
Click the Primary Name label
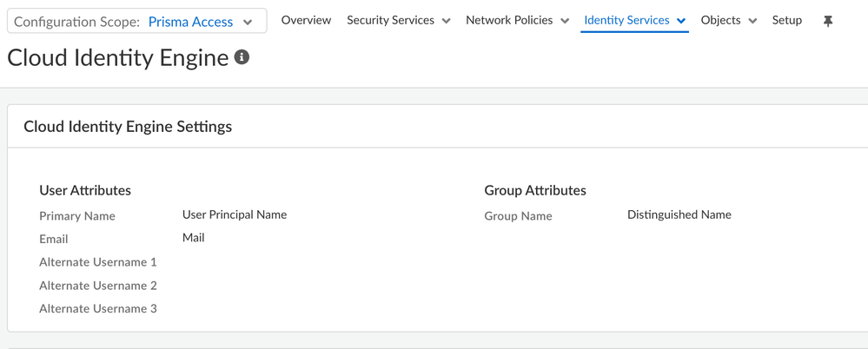click(77, 216)
